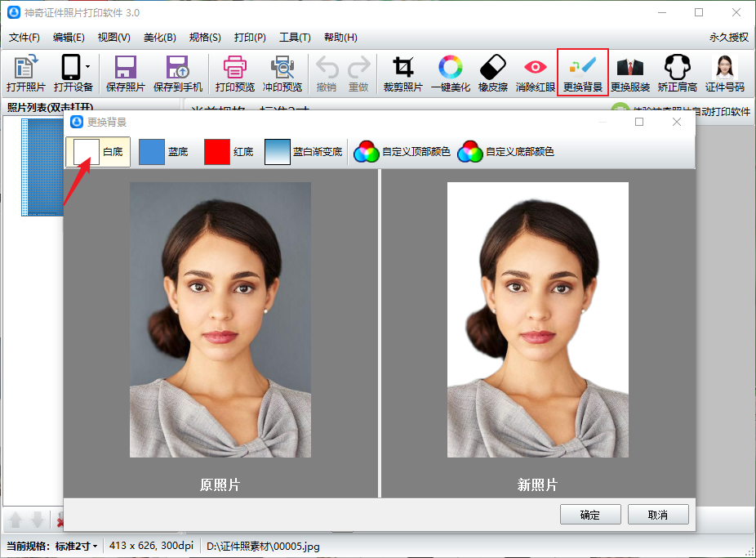Open the 美化(B) menu
Screen dimensions: 756x558
[x=159, y=37]
